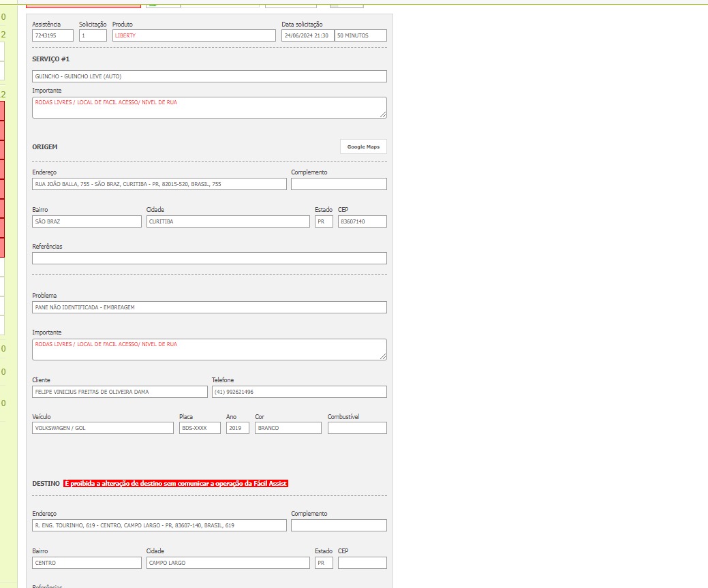The width and height of the screenshot is (708, 588).
Task: Click the Cliente label
Action: click(x=41, y=380)
